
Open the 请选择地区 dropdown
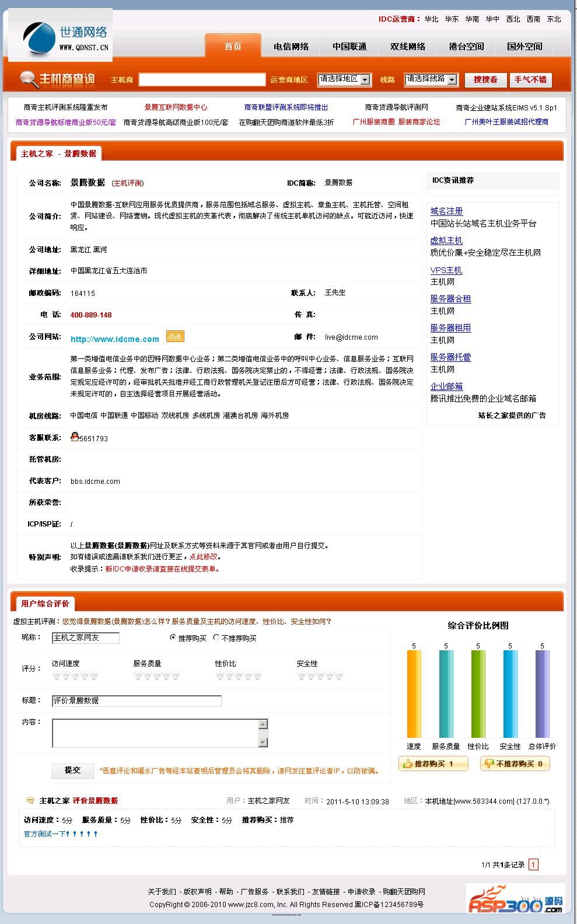click(344, 79)
